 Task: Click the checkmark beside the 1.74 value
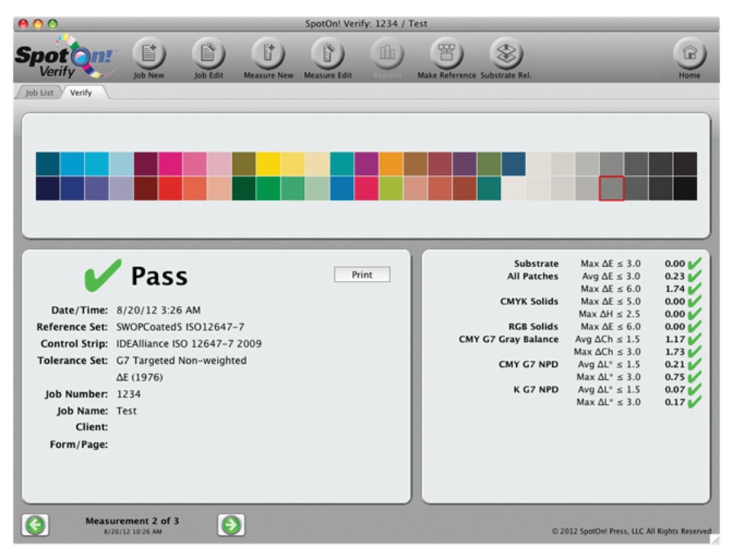click(x=695, y=288)
